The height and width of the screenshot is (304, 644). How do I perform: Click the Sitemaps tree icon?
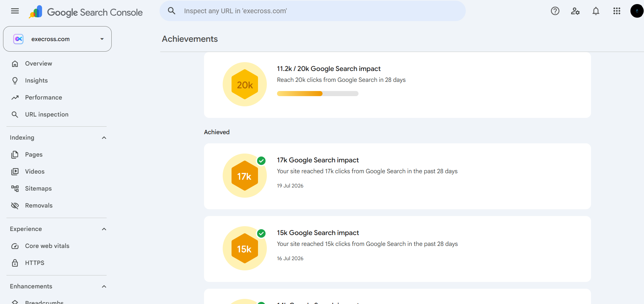point(15,189)
